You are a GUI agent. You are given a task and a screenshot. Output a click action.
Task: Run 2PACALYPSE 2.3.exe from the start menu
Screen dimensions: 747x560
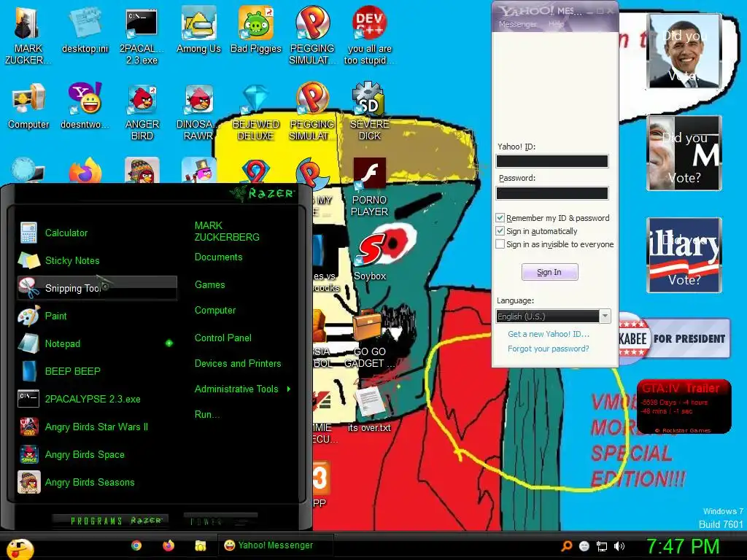pos(97,399)
